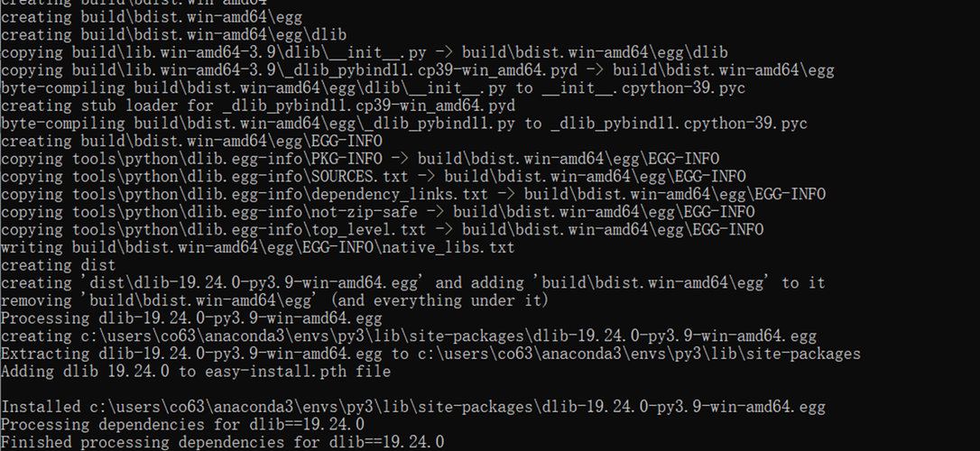This screenshot has width=980, height=451.
Task: Click the 'Extracting dlib-19.24.0' output line
Action: tap(430, 354)
